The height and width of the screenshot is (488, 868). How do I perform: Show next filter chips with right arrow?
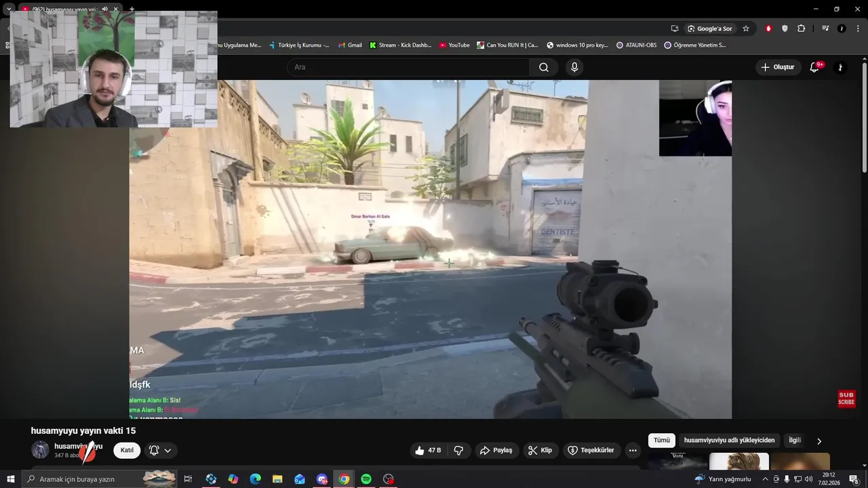[x=819, y=441]
